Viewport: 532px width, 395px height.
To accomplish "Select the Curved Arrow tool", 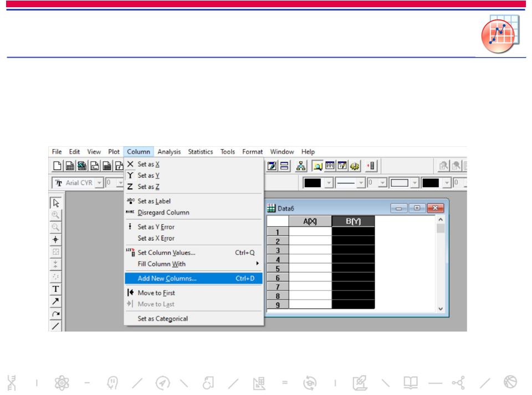I will (55, 314).
